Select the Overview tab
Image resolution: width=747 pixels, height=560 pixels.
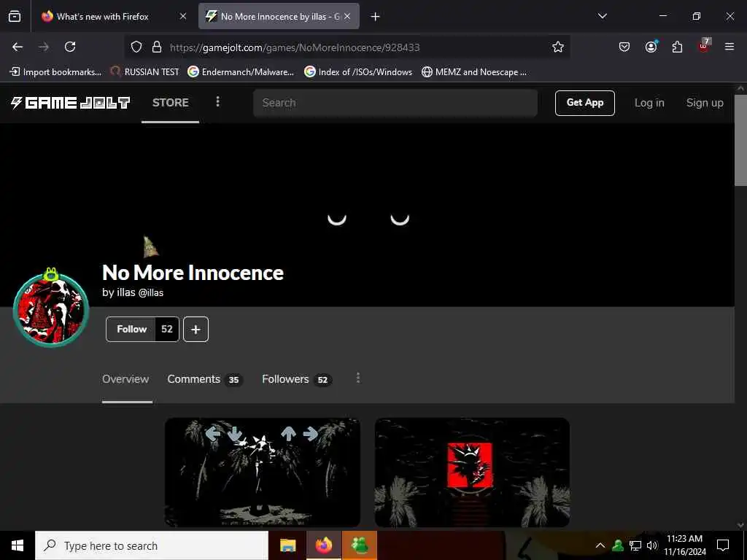125,379
